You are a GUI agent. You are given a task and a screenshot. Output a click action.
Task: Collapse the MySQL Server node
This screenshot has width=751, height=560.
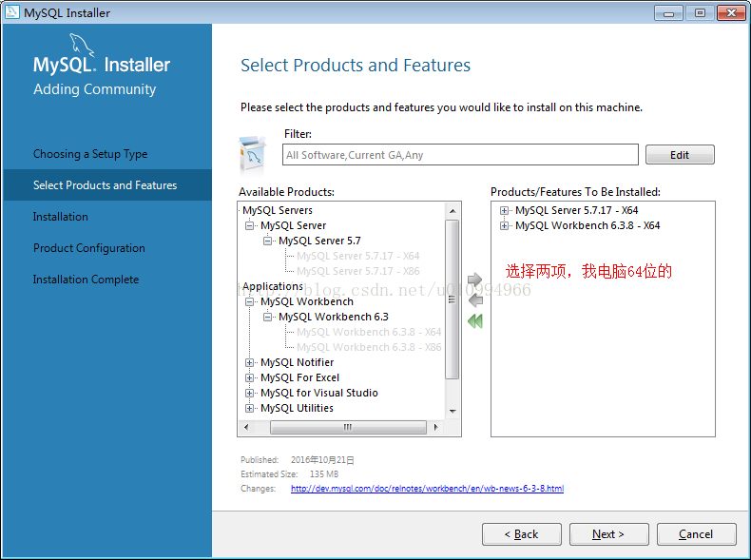(249, 225)
